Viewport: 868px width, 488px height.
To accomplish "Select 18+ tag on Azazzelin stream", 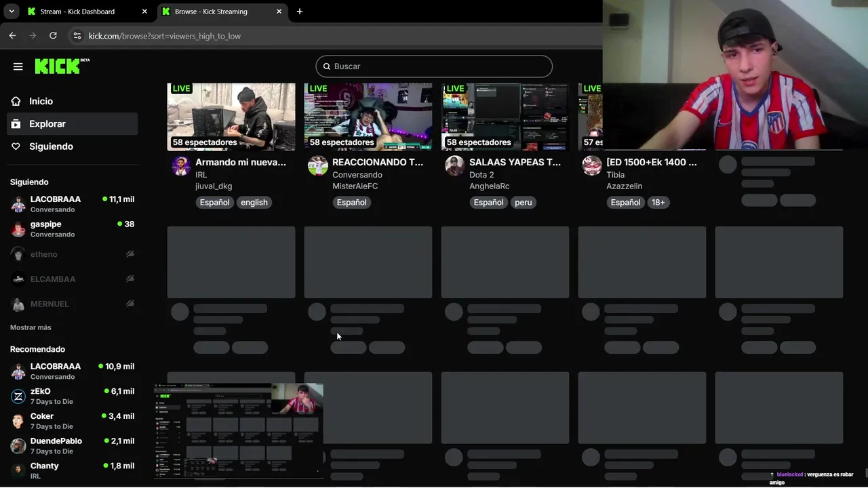I will click(658, 202).
